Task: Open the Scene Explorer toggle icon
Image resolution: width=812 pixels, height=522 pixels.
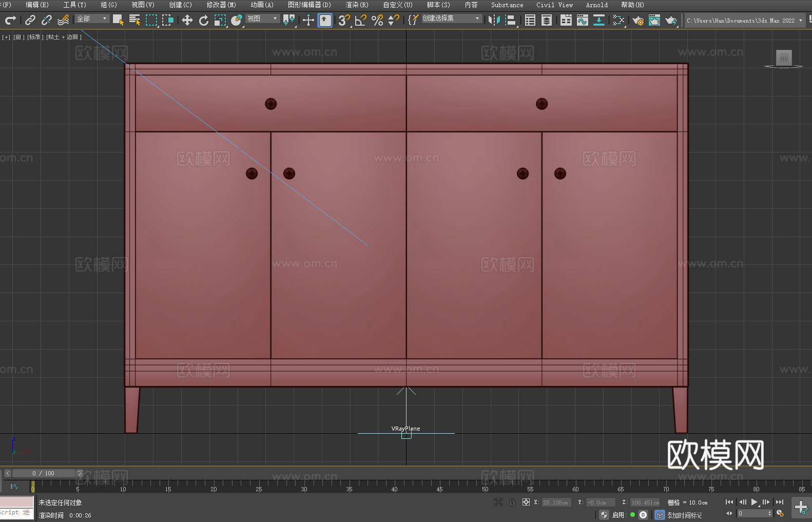Action: tap(530, 20)
